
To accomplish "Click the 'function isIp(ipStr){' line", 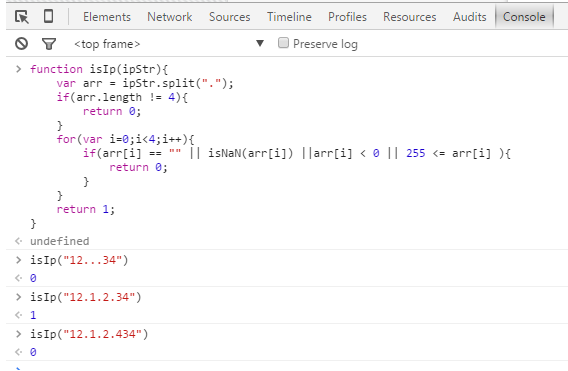I will tap(99, 69).
